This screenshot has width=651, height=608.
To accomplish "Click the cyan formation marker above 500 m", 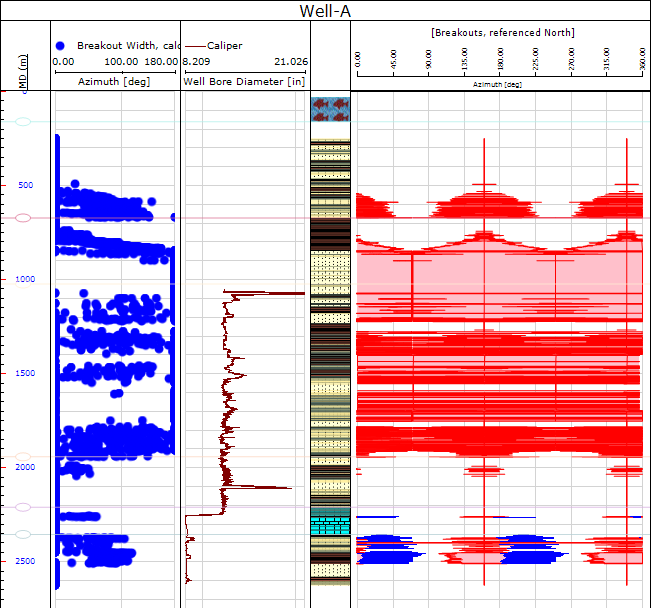I will [24, 122].
